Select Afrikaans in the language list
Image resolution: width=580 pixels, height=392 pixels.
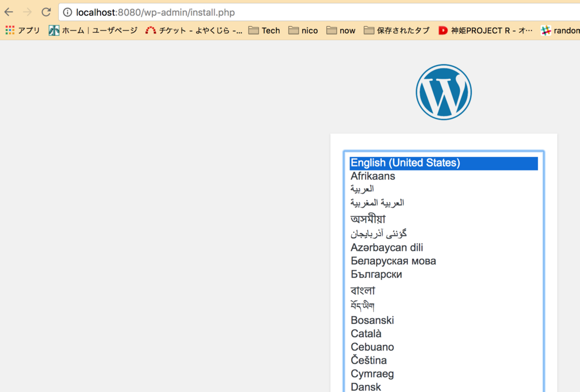443,176
